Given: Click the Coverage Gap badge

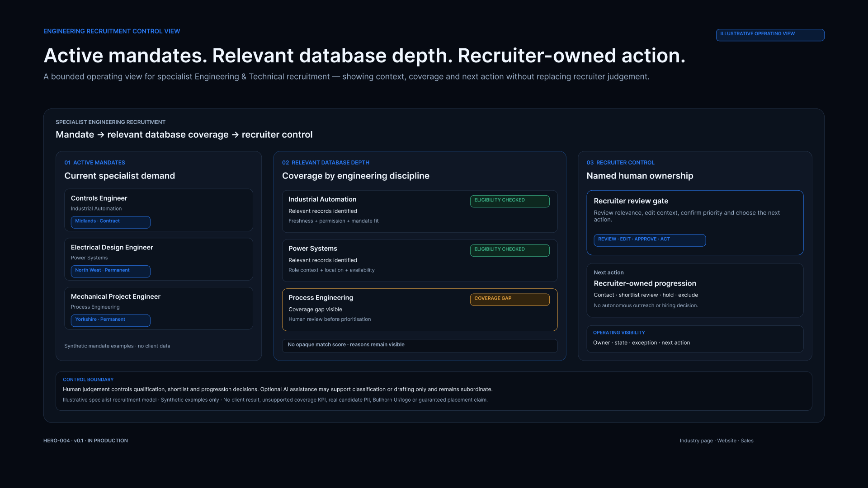Looking at the screenshot, I should click(x=510, y=300).
